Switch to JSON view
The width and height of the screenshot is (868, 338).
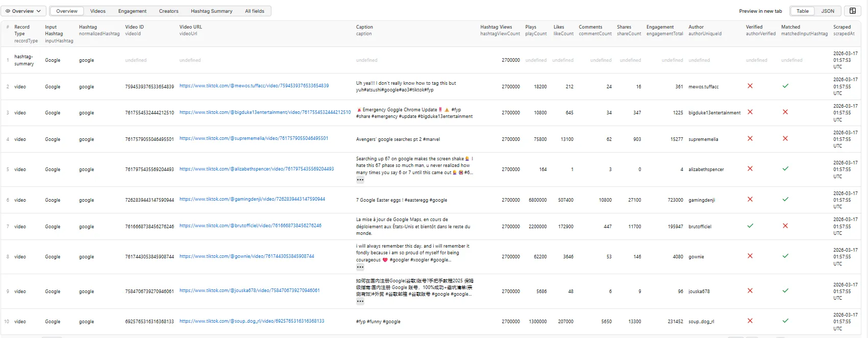tap(828, 11)
